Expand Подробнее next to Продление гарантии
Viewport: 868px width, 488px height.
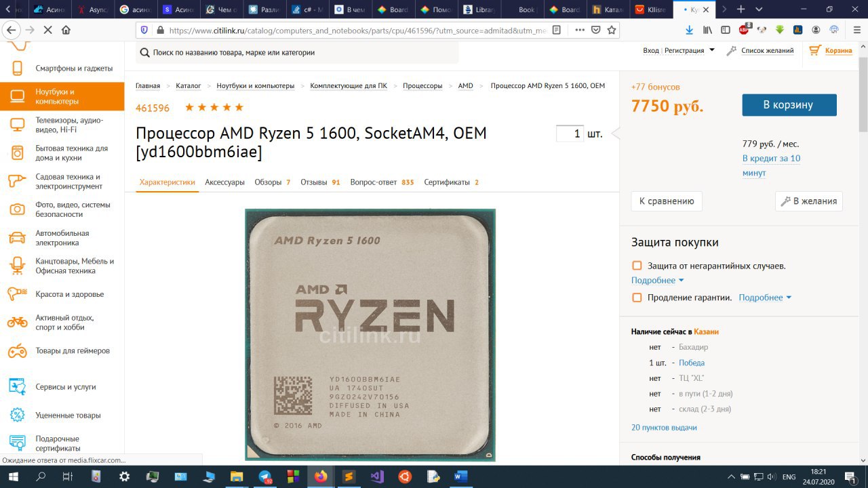tap(765, 298)
